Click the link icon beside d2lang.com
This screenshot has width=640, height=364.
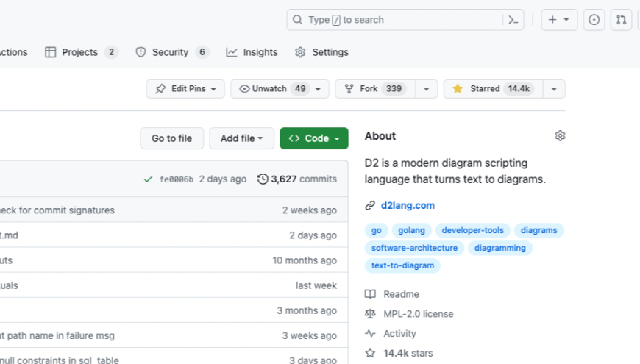click(370, 206)
